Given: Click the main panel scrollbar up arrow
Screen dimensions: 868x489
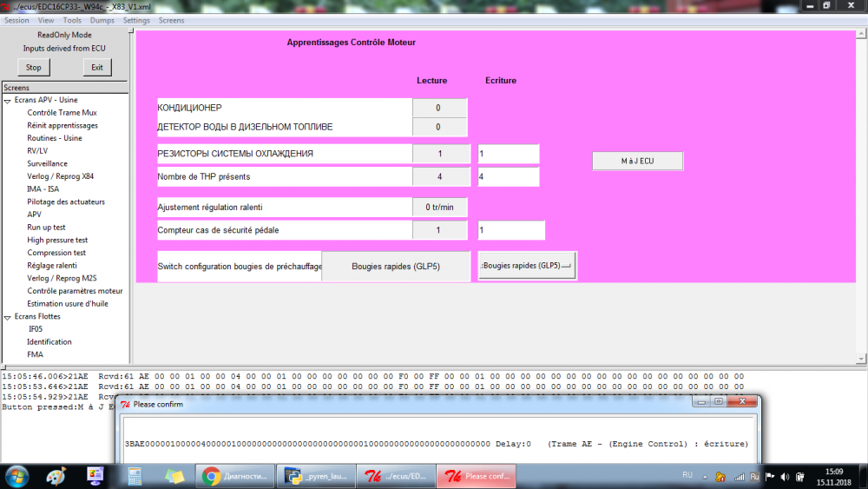Looking at the screenshot, I should (861, 34).
